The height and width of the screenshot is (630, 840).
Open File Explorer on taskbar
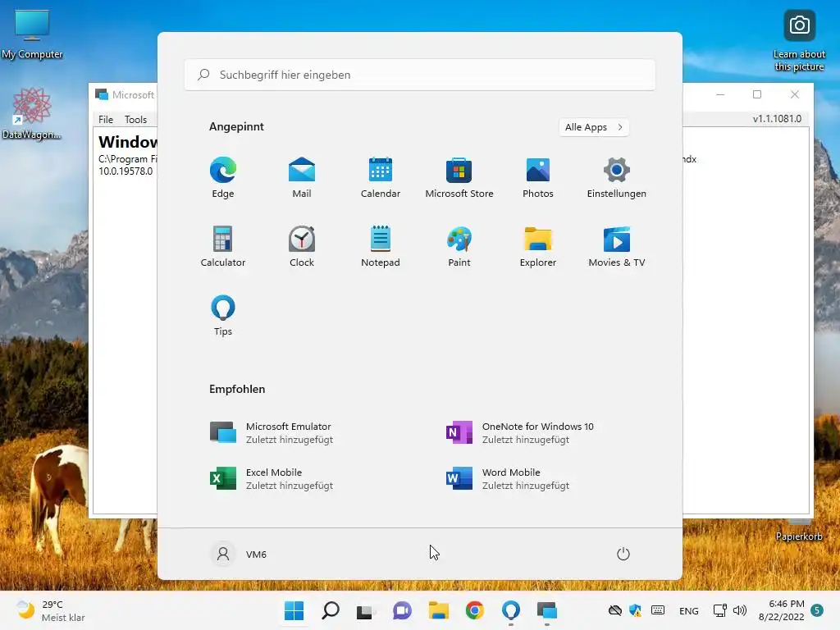(x=438, y=610)
